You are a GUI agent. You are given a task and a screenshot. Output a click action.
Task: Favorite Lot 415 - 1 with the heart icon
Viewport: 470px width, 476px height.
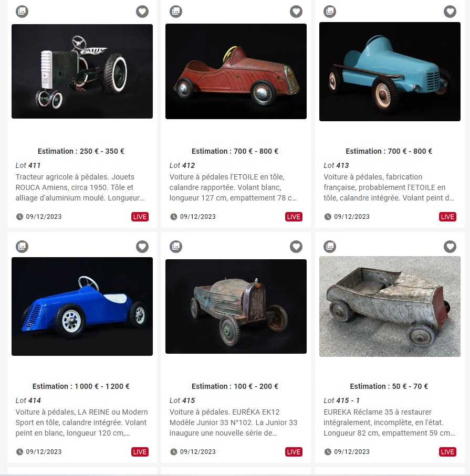point(450,247)
